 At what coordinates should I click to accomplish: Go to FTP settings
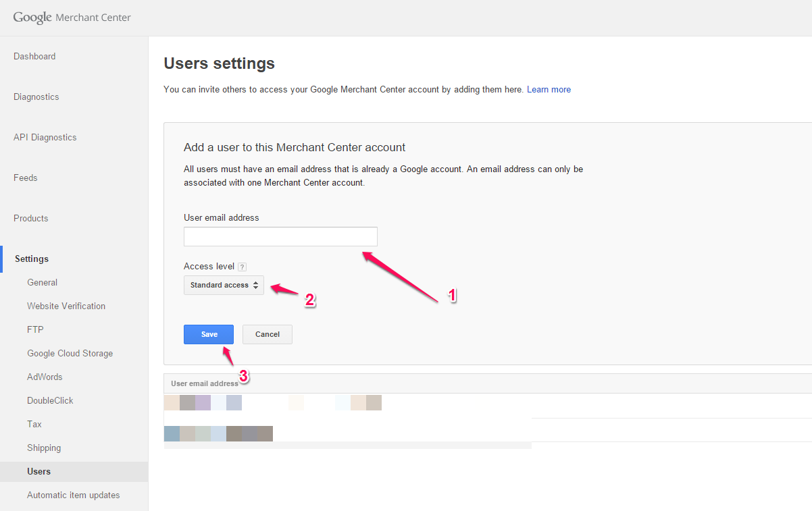(x=35, y=329)
